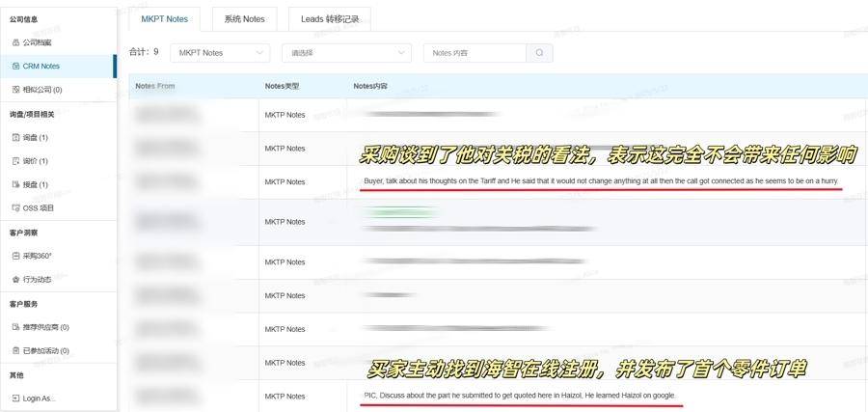Focus the Notes 内容 search field
Screen dimensions: 868x412
475,53
